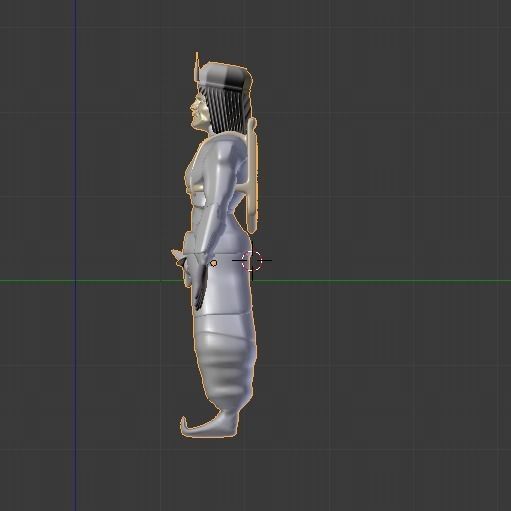Viewport: 511px width, 511px height.
Task: Click the orange object origin dot
Action: [214, 264]
